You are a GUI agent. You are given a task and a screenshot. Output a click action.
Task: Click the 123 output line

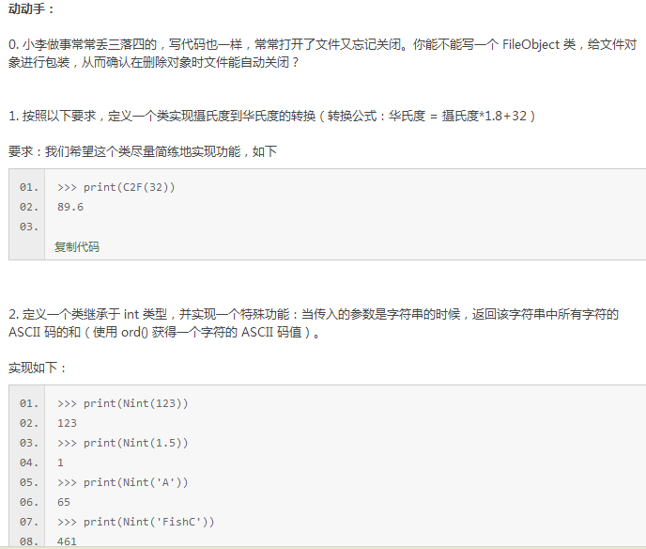[x=67, y=423]
